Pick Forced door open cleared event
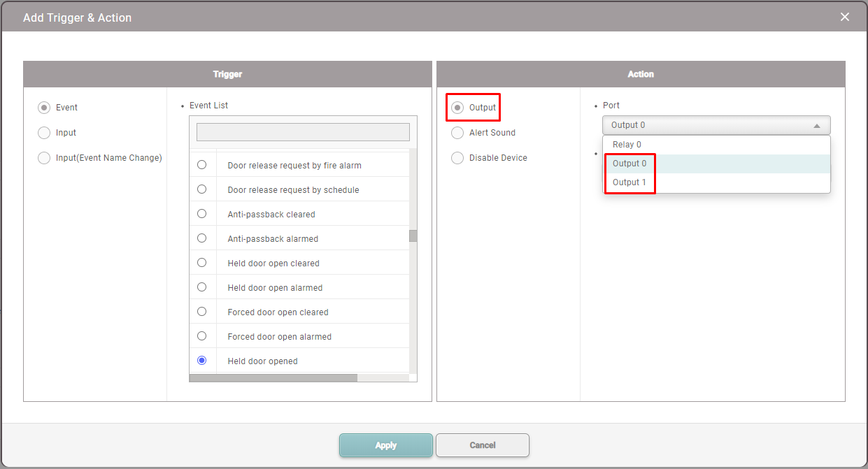Screen dimensions: 868x469 coord(202,312)
